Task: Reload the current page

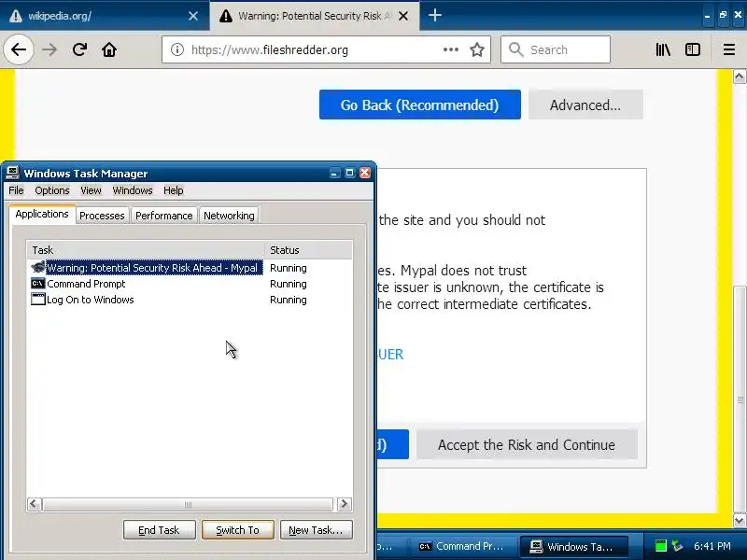Action: click(79, 49)
